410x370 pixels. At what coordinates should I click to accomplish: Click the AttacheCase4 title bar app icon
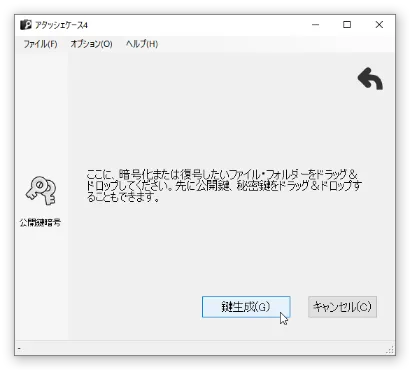click(x=26, y=25)
